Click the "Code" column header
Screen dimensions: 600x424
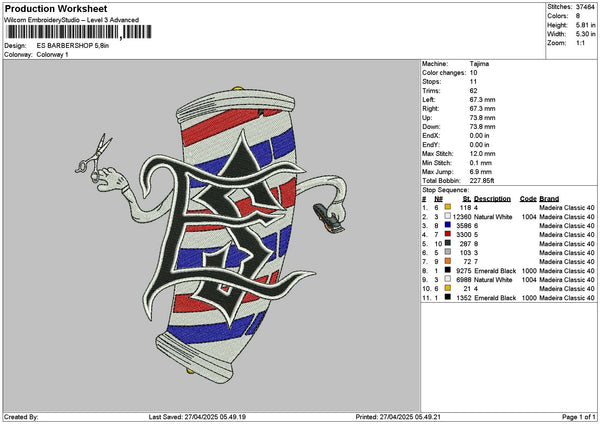[528, 199]
